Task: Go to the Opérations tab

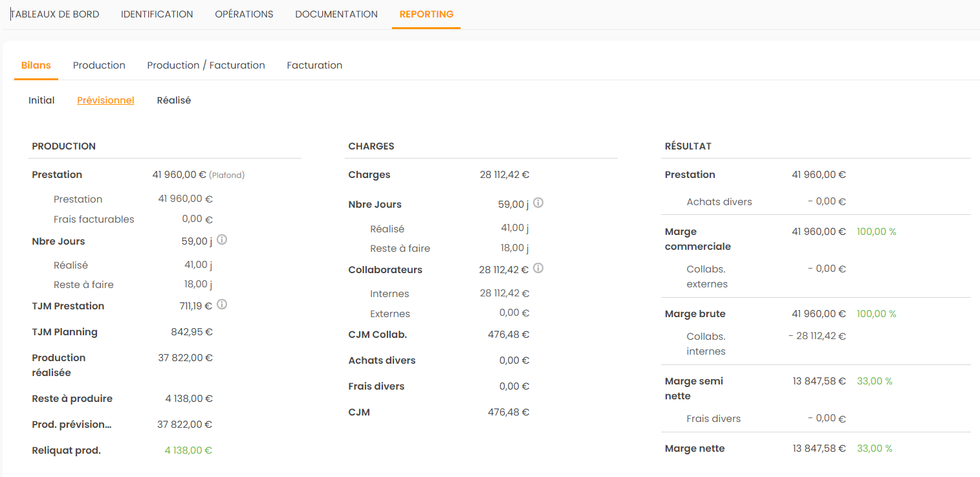Action: [244, 14]
